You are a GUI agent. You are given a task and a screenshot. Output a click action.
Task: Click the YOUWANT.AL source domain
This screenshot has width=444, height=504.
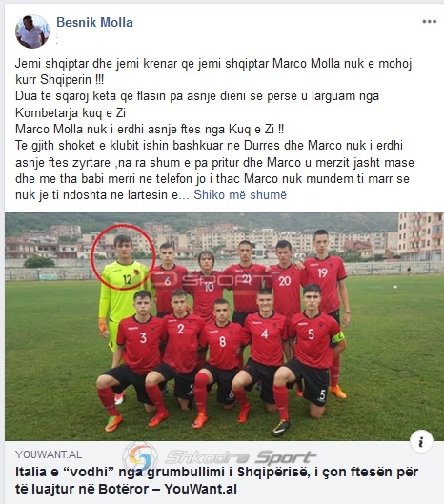[x=49, y=454]
